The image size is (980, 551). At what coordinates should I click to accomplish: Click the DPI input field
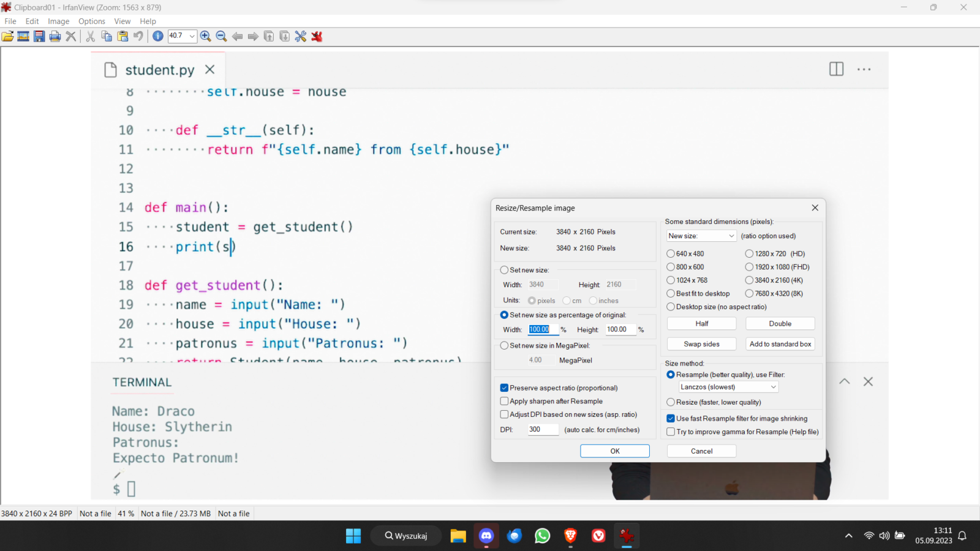(x=543, y=430)
